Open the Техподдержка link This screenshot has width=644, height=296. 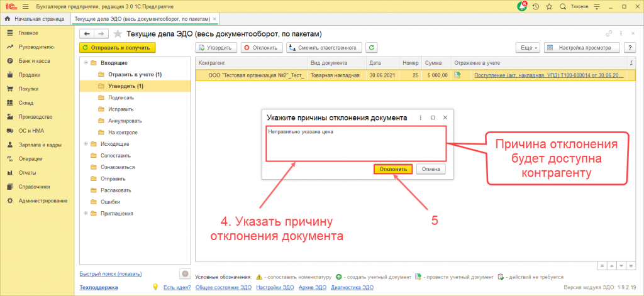(x=99, y=287)
